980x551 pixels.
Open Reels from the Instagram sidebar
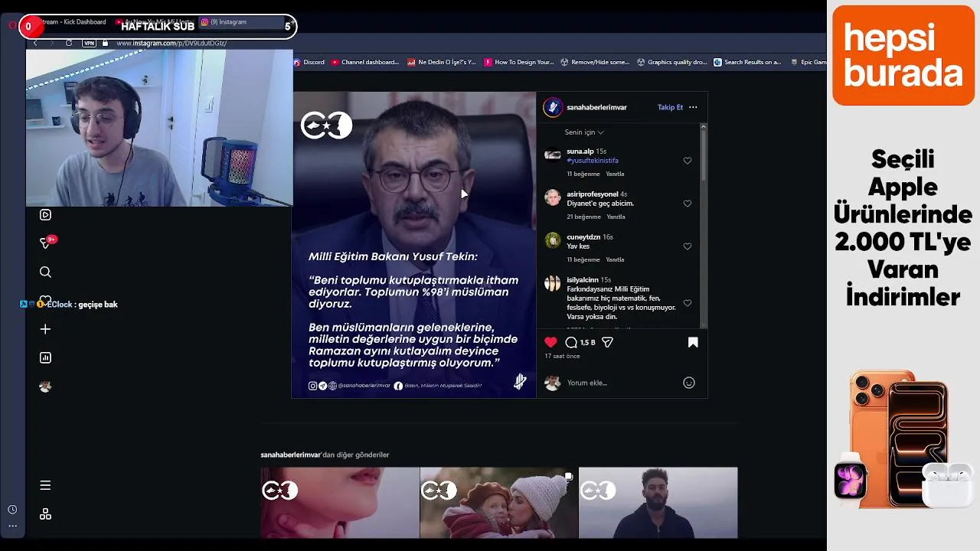point(45,215)
